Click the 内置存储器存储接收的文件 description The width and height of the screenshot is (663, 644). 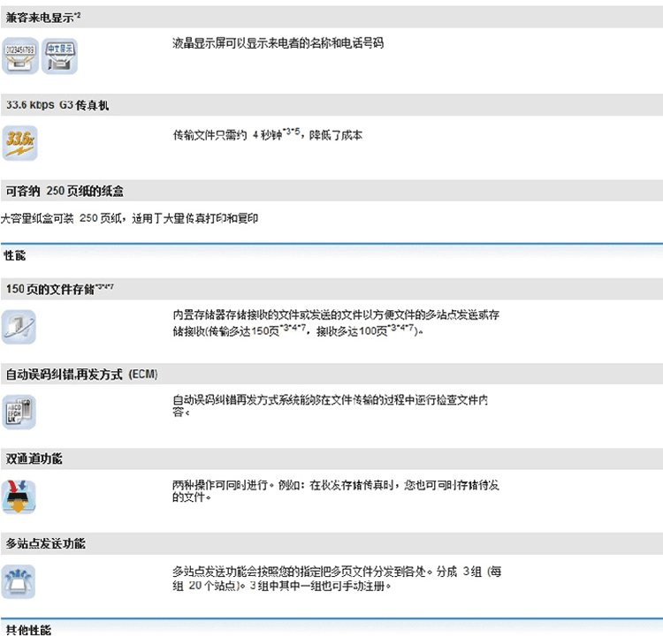click(x=336, y=322)
